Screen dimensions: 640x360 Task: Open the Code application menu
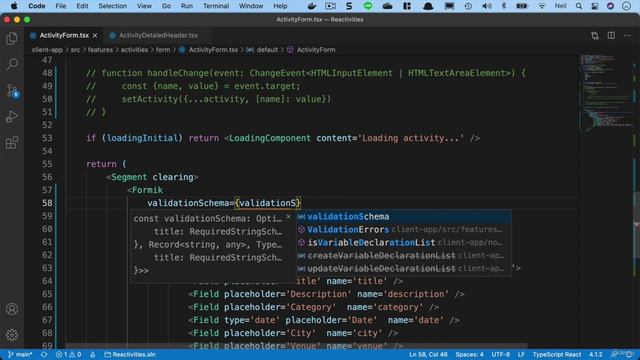37,6
